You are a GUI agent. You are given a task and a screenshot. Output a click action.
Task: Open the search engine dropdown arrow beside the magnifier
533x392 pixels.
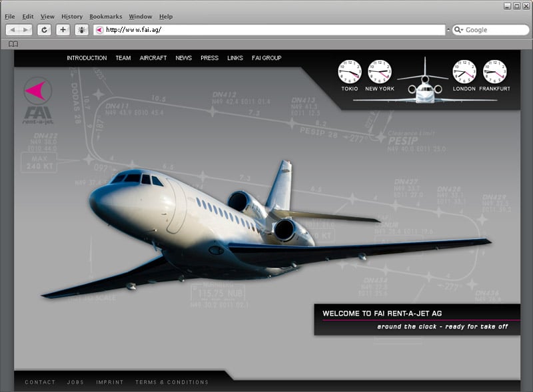tap(462, 30)
